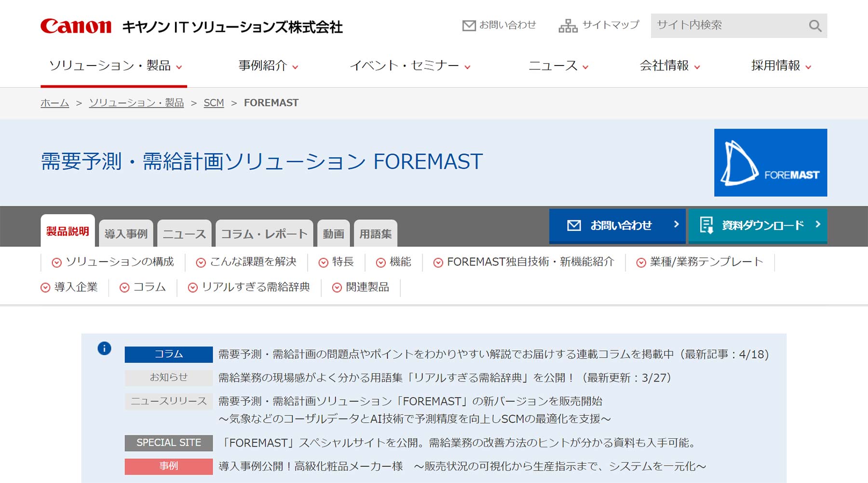
Task: Go to SCM breadcrumb link
Action: pyautogui.click(x=214, y=103)
